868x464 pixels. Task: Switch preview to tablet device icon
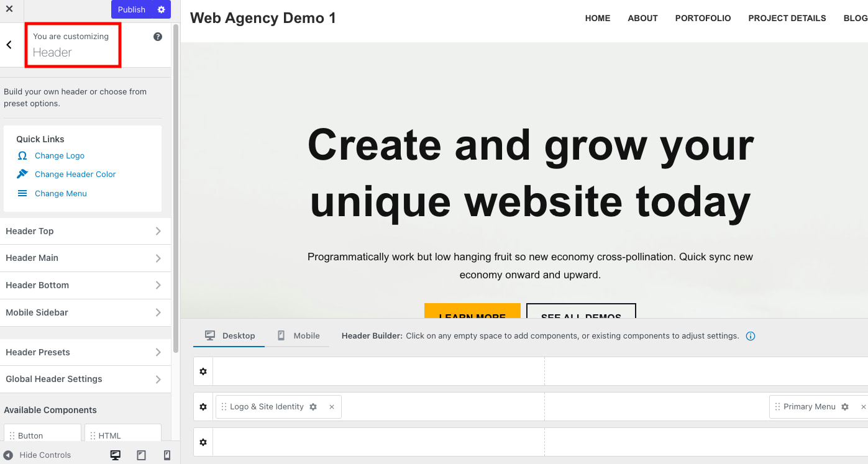(x=141, y=455)
